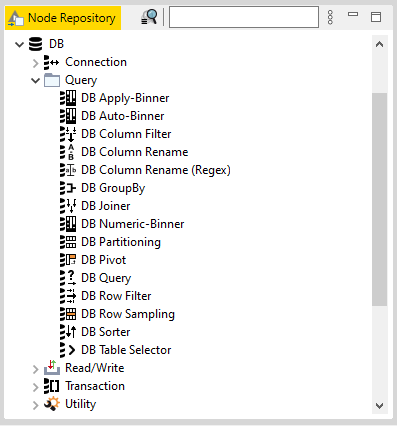Select the DB Auto-Binner label
The height and width of the screenshot is (426, 397).
tap(123, 116)
